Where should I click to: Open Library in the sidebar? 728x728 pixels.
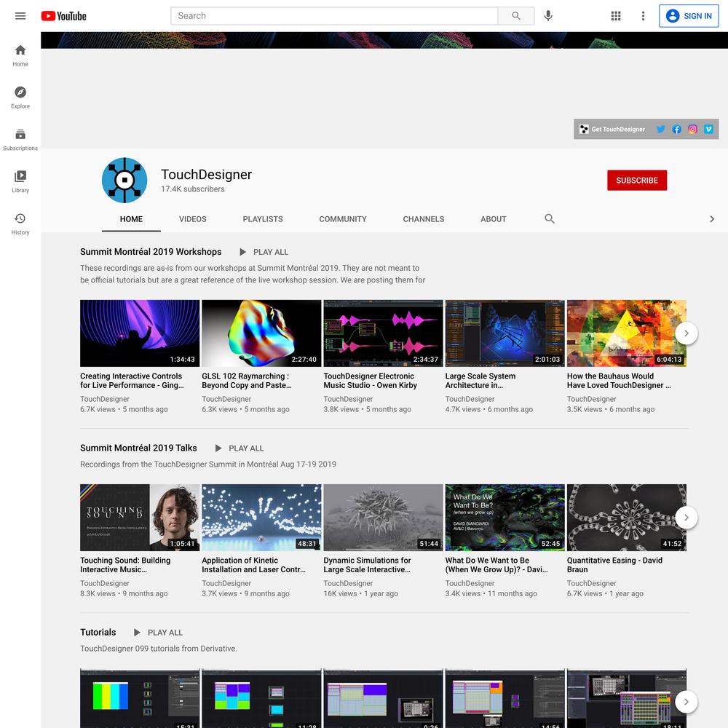(20, 181)
